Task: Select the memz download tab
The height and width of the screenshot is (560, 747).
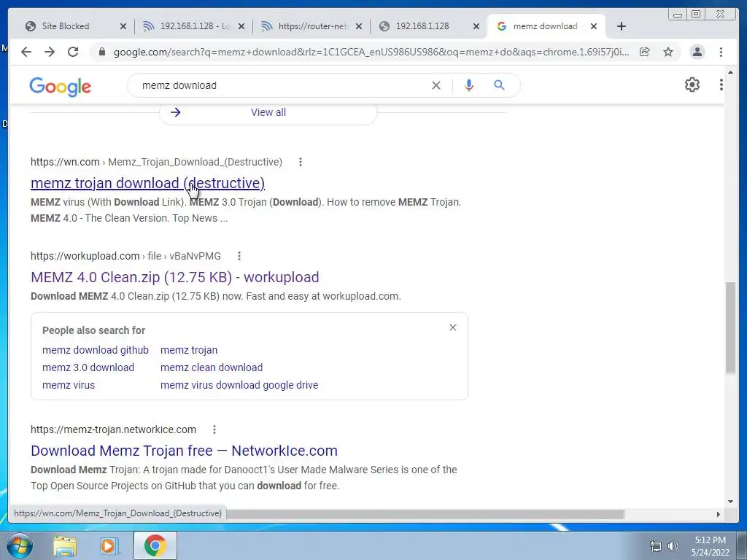Action: click(545, 26)
